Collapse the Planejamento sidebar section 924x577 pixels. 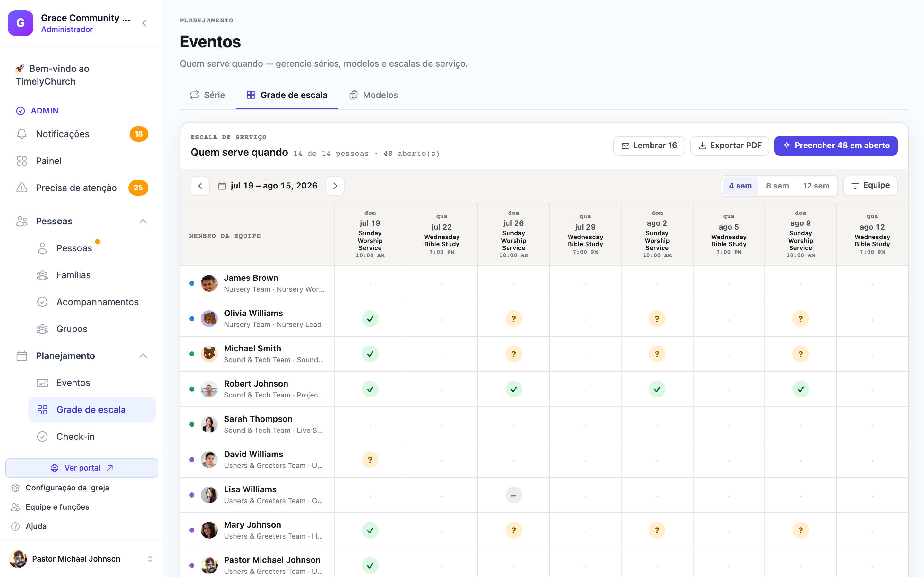tap(143, 356)
